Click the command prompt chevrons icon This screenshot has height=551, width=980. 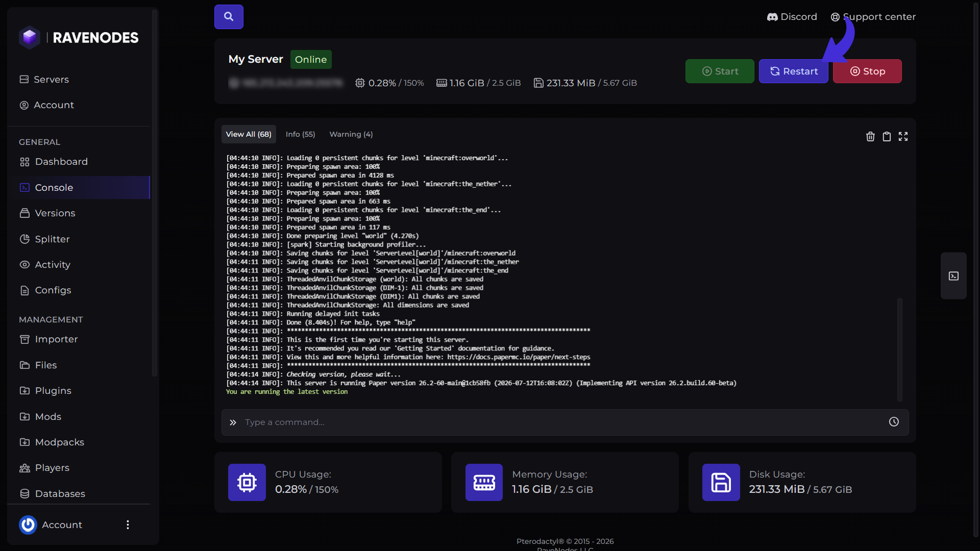[233, 422]
